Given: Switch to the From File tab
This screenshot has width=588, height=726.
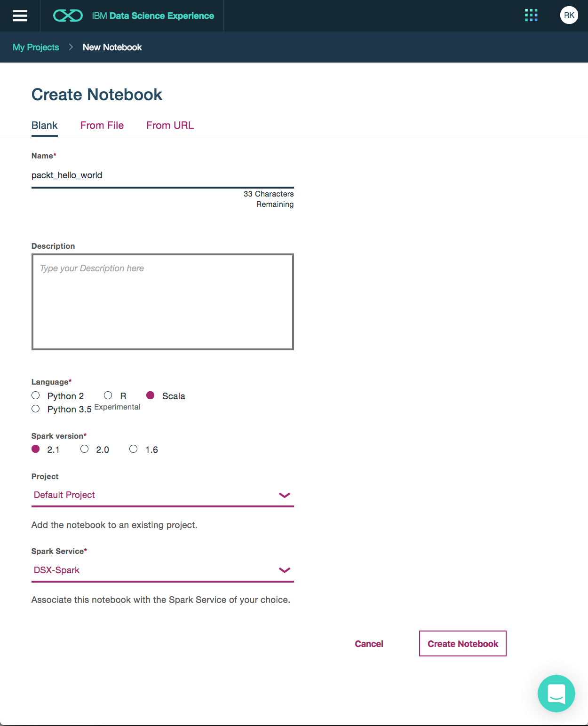Looking at the screenshot, I should click(x=102, y=126).
